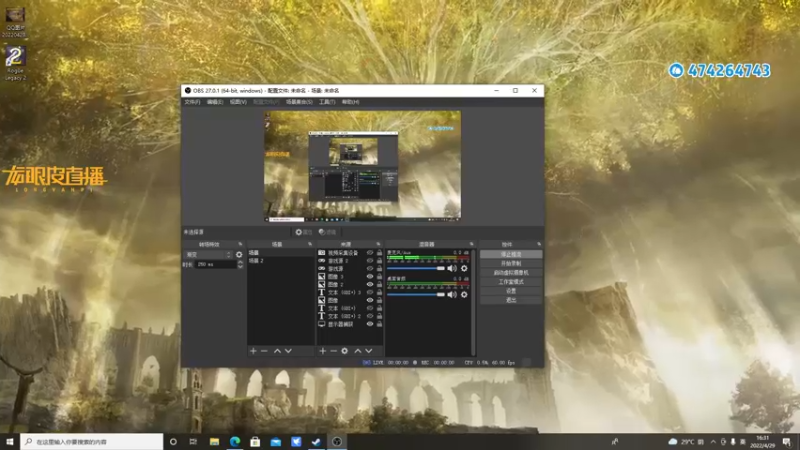The height and width of the screenshot is (450, 800).
Task: Open the 场景集合(S) menu
Action: click(x=299, y=102)
